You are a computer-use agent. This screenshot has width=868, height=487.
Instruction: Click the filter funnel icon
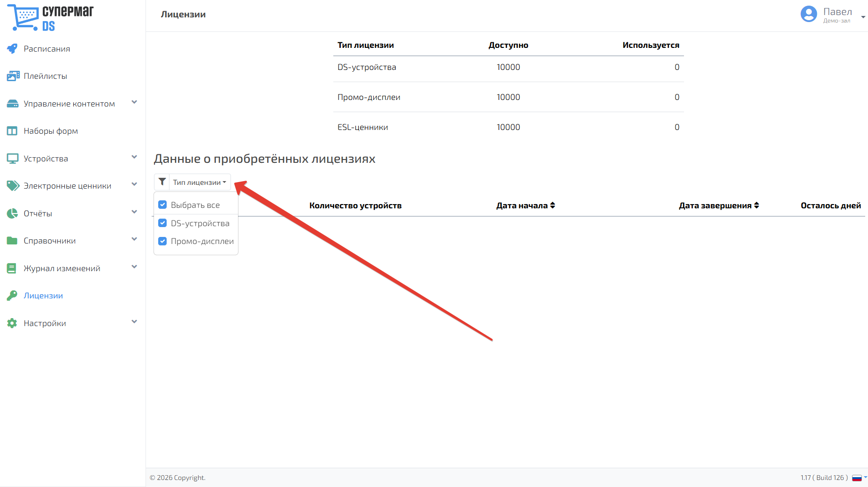pos(162,182)
